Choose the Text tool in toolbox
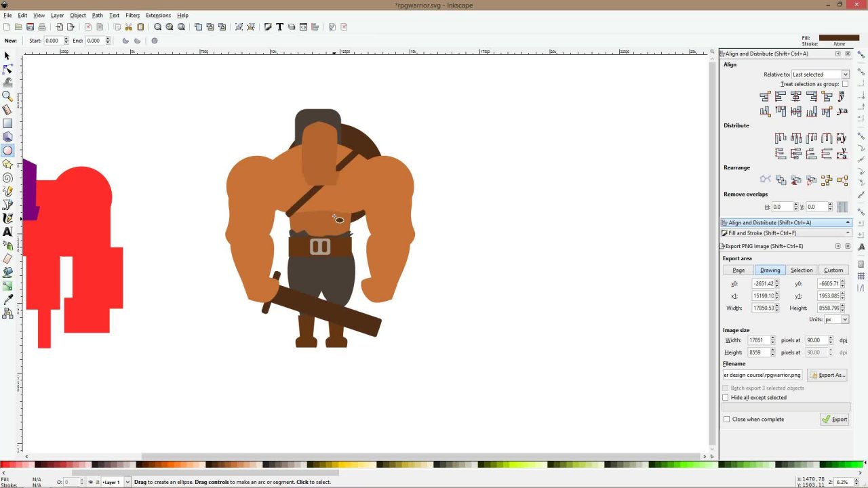The image size is (868, 488). point(7,232)
